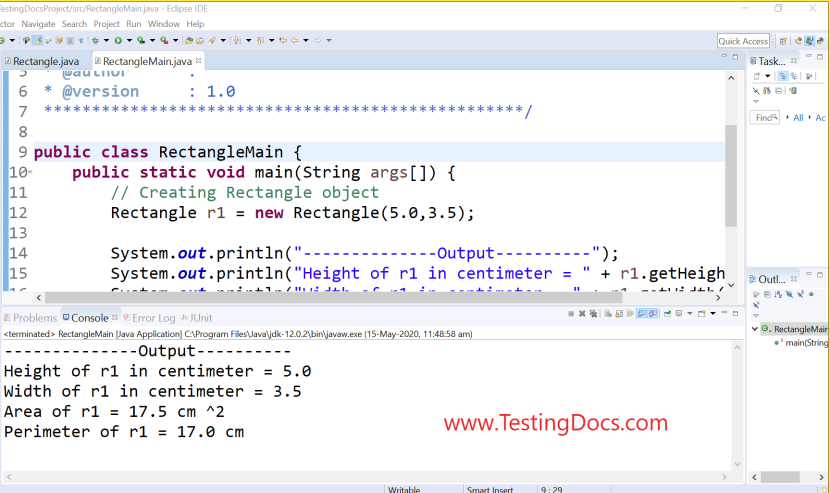The height and width of the screenshot is (493, 830).
Task: Click the Next Annotation toolbar icon
Action: pos(237,40)
